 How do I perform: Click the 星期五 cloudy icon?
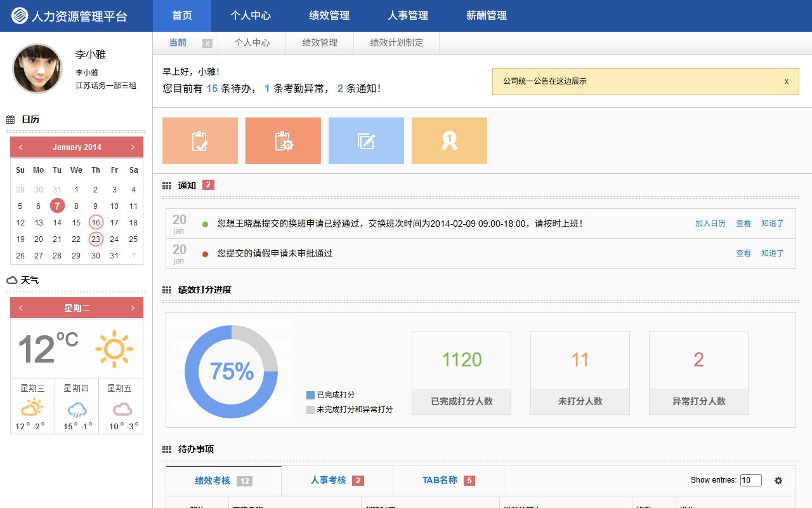(122, 409)
